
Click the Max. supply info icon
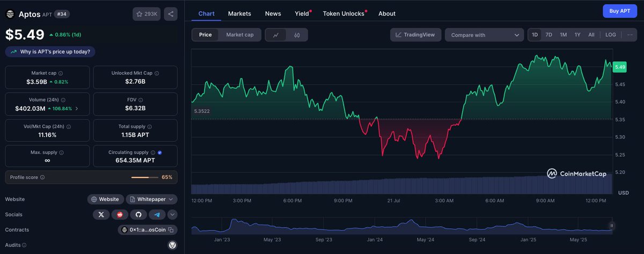[61, 153]
